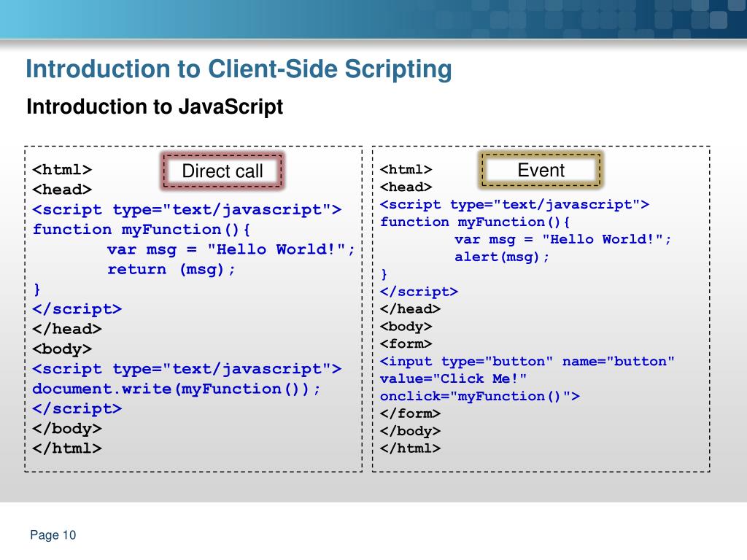The height and width of the screenshot is (560, 747).
Task: Select "</html>" in the Direct call code
Action: (67, 448)
